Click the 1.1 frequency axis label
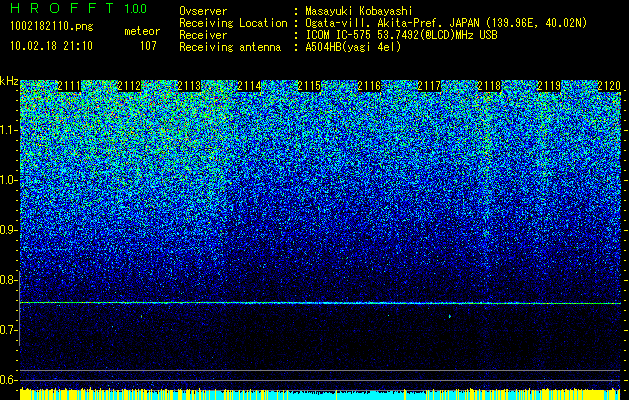This screenshot has height=400, width=629. coord(8,130)
